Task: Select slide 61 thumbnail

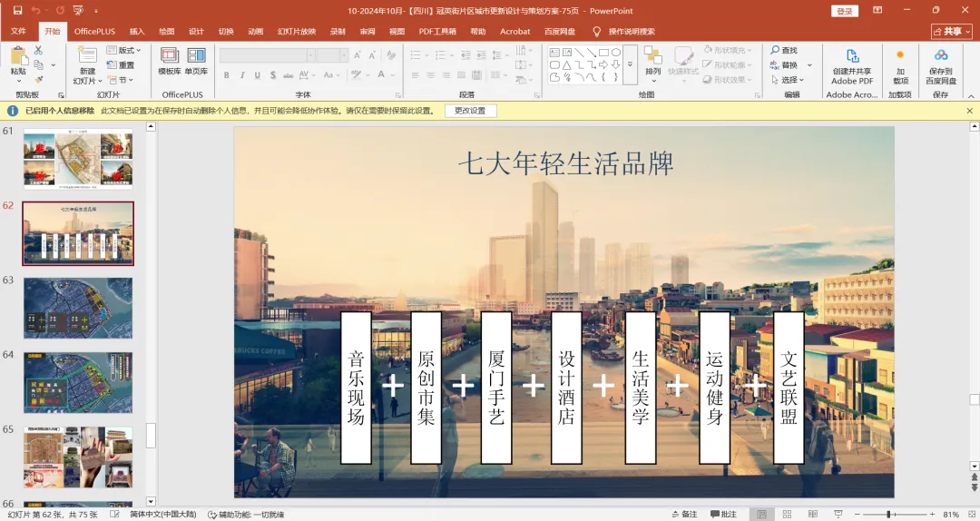Action: 78,159
